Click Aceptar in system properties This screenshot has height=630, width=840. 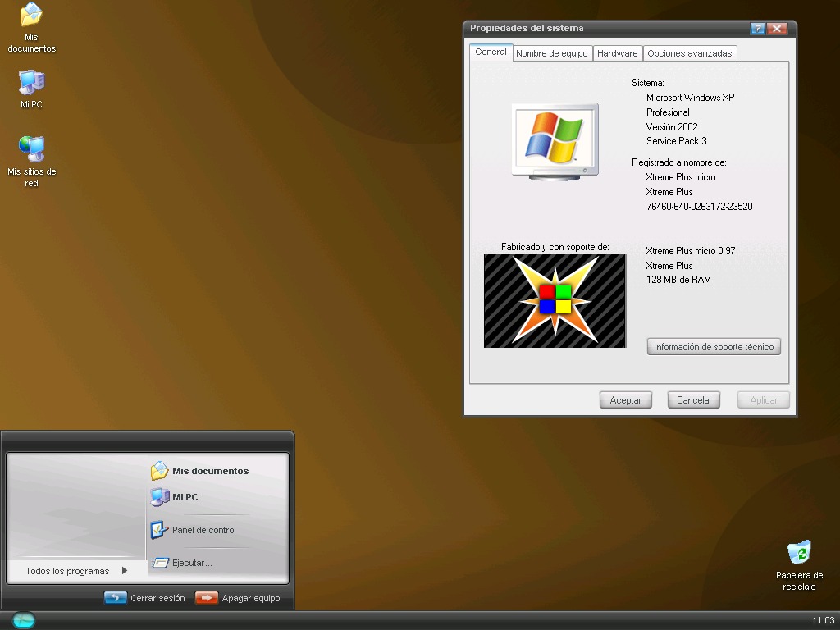(625, 400)
